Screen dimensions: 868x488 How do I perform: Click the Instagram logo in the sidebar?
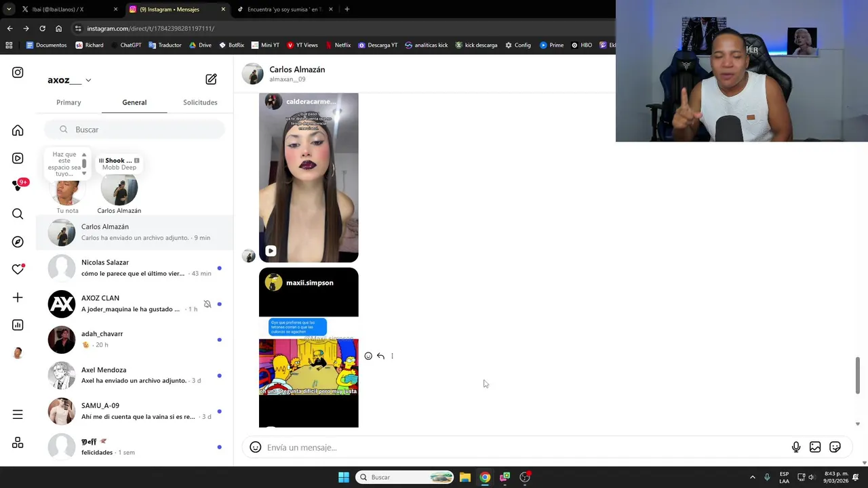[x=18, y=73]
